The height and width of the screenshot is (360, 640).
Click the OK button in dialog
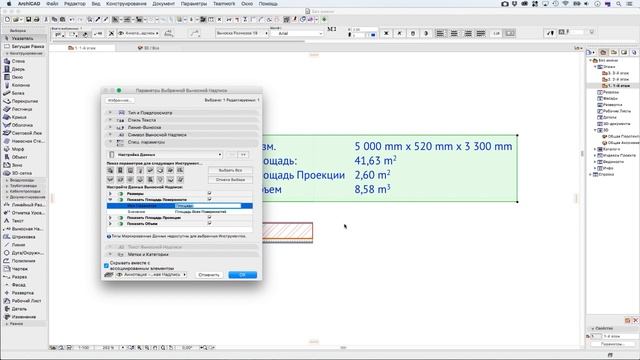pyautogui.click(x=242, y=275)
